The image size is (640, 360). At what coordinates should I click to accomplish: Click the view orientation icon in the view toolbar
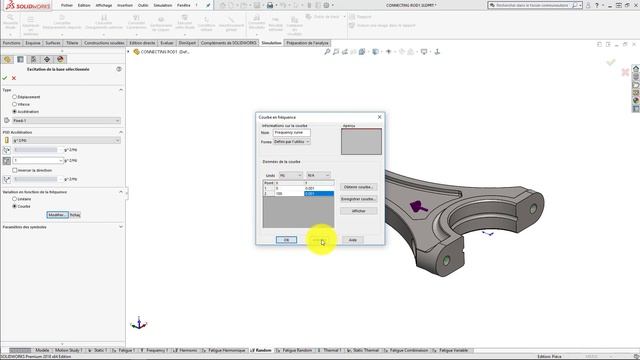coord(362,52)
